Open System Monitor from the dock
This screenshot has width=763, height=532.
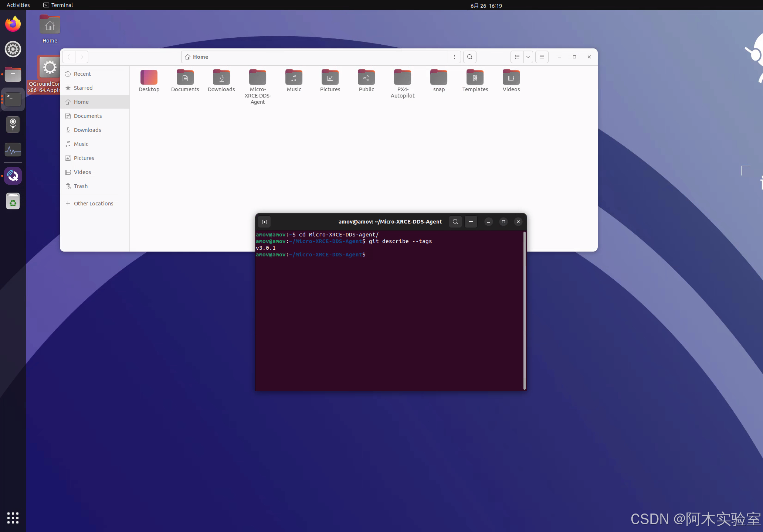click(x=13, y=150)
